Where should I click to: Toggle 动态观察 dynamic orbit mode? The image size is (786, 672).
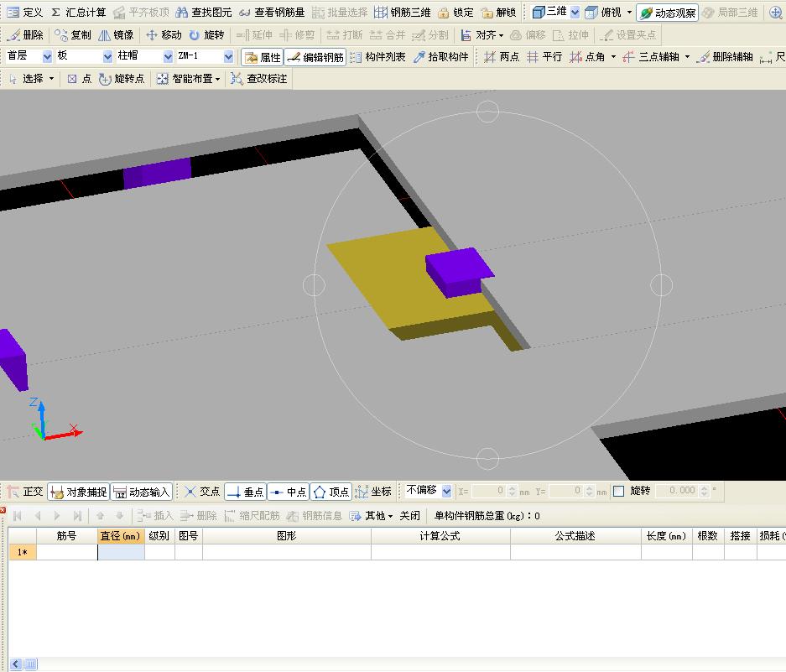coord(667,13)
